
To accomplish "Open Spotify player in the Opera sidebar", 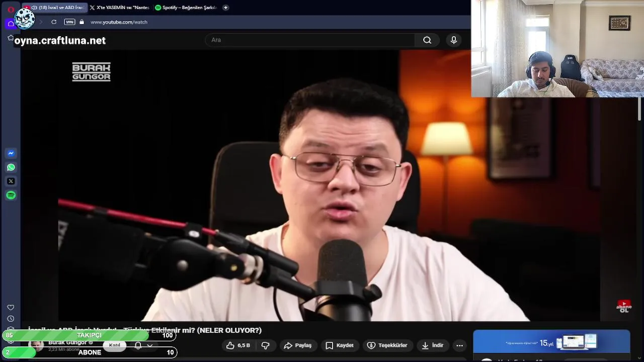I will tap(11, 195).
